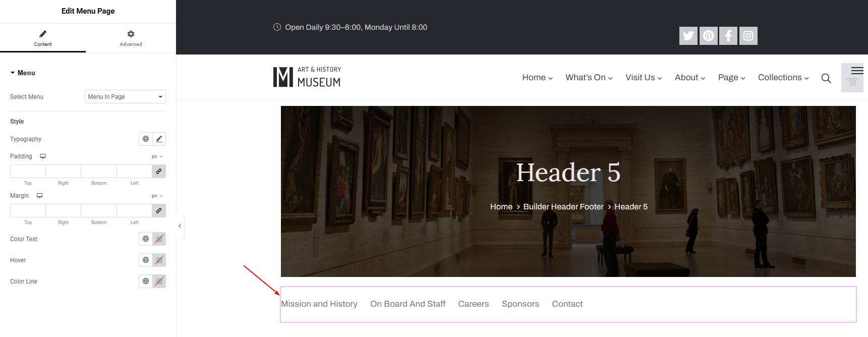Open the Instagram social icon

[748, 36]
